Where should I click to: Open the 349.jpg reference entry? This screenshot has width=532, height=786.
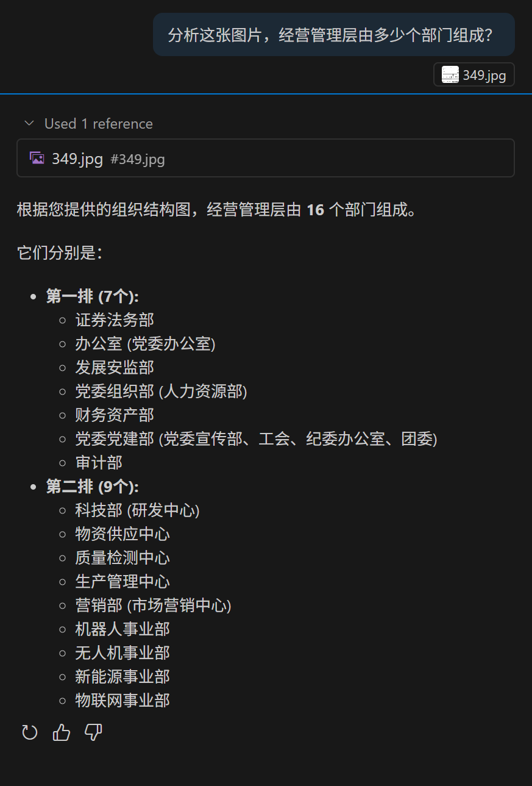click(x=266, y=159)
